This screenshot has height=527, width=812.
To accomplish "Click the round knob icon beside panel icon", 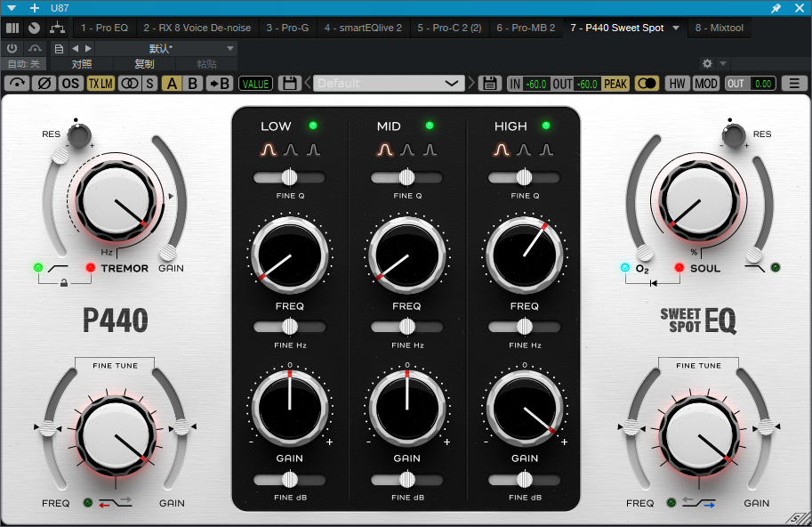I will pyautogui.click(x=34, y=28).
